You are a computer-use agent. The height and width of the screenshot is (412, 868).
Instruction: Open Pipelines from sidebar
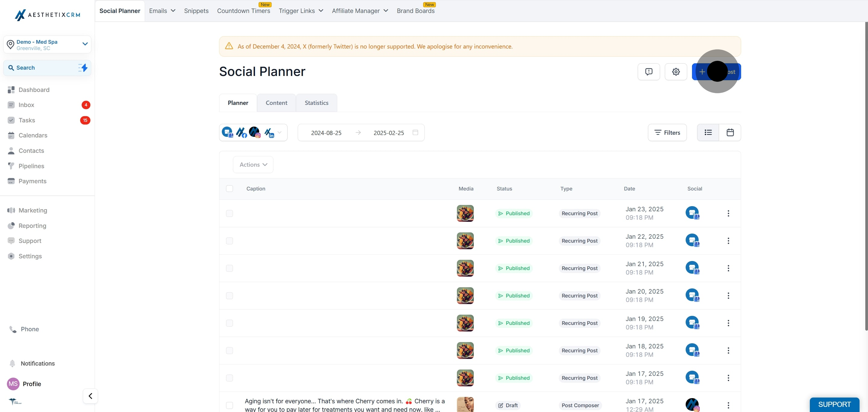31,166
